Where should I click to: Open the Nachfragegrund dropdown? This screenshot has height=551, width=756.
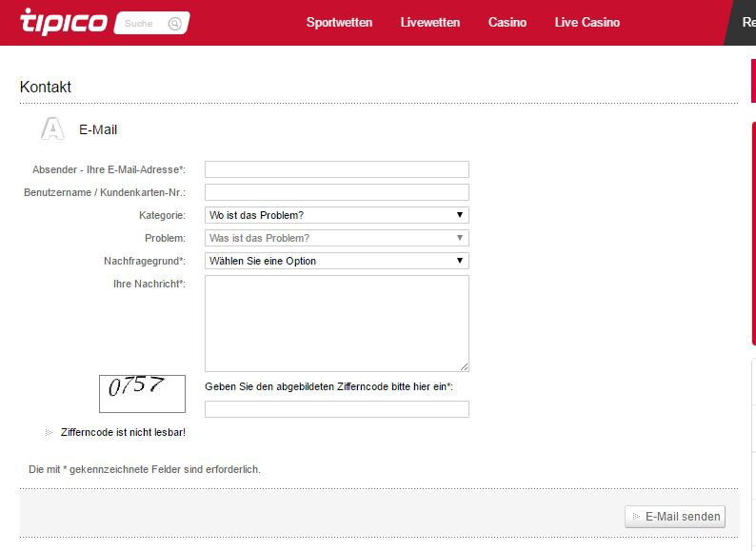pos(336,261)
